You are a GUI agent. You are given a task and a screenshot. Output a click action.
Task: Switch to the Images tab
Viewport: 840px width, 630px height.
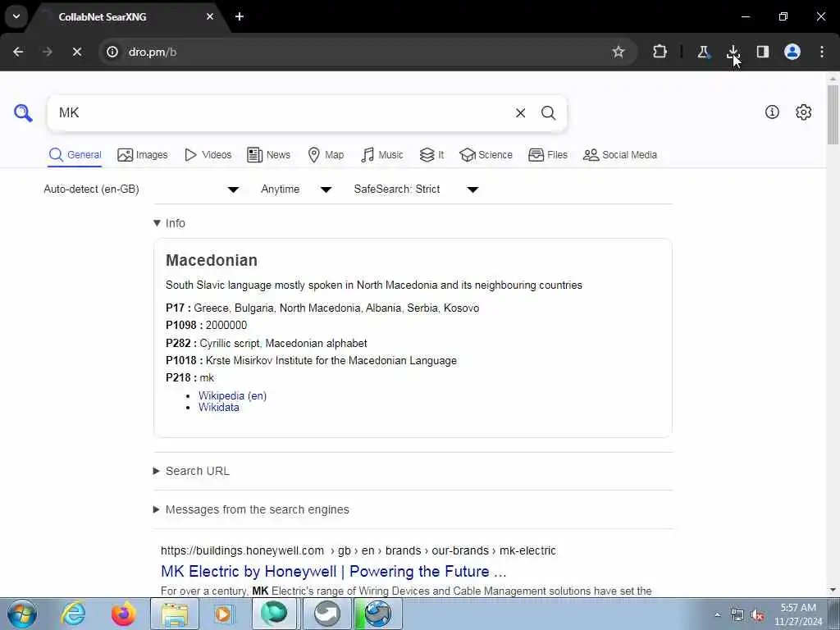(x=143, y=155)
